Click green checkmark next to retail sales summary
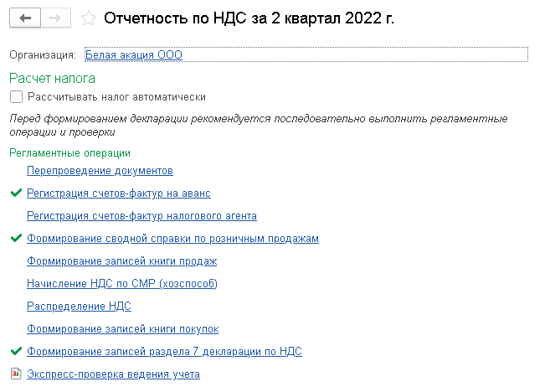Image resolution: width=545 pixels, height=392 pixels. tap(15, 239)
